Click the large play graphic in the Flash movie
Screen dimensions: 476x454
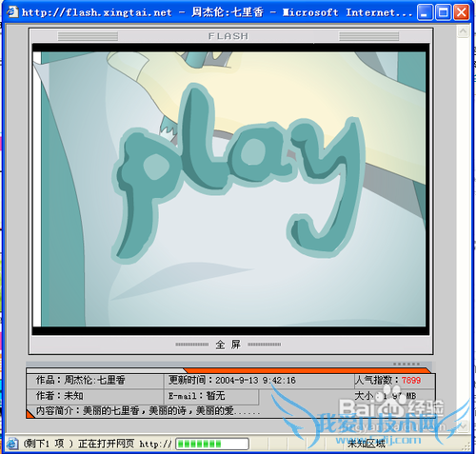[x=238, y=174]
